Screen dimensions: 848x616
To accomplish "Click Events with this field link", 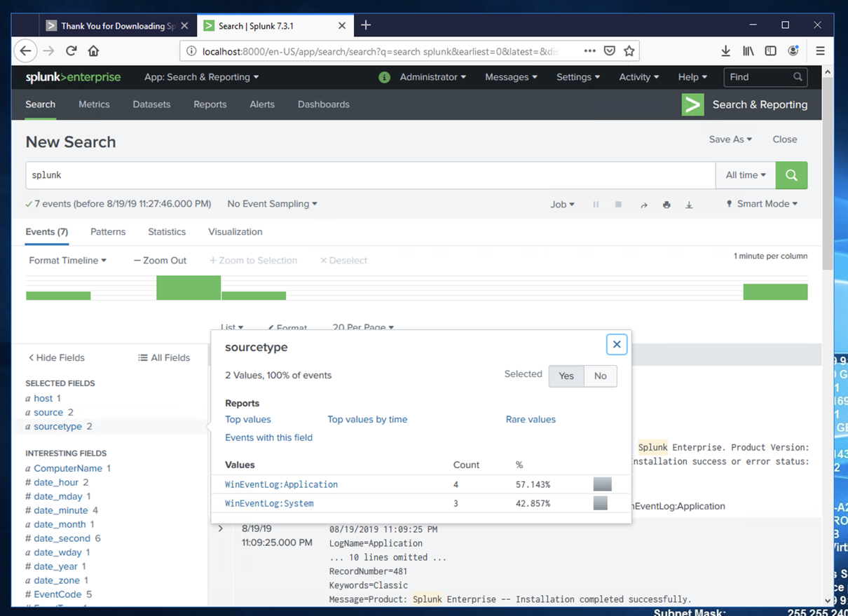I will coord(268,437).
